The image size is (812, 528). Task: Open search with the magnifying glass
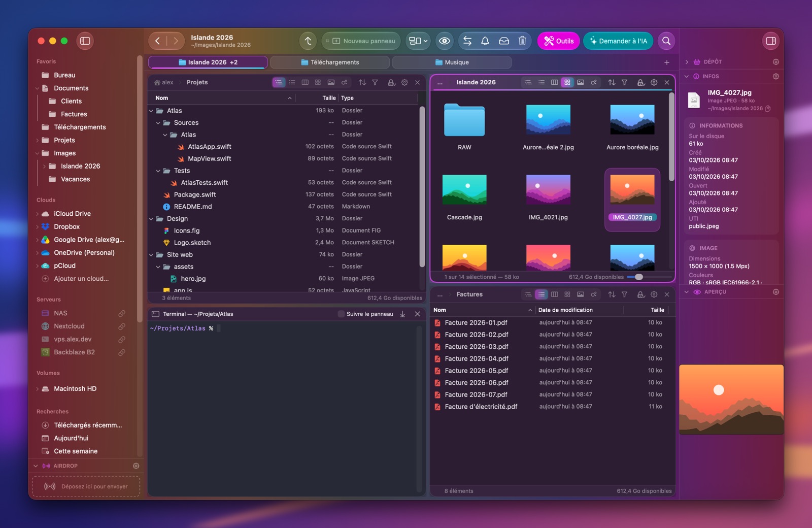pyautogui.click(x=666, y=41)
